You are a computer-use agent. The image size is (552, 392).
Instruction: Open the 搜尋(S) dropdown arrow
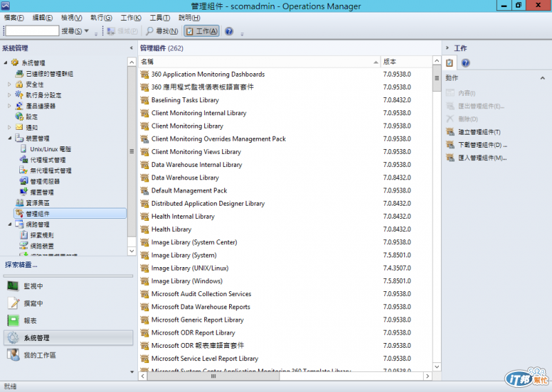[x=87, y=31]
